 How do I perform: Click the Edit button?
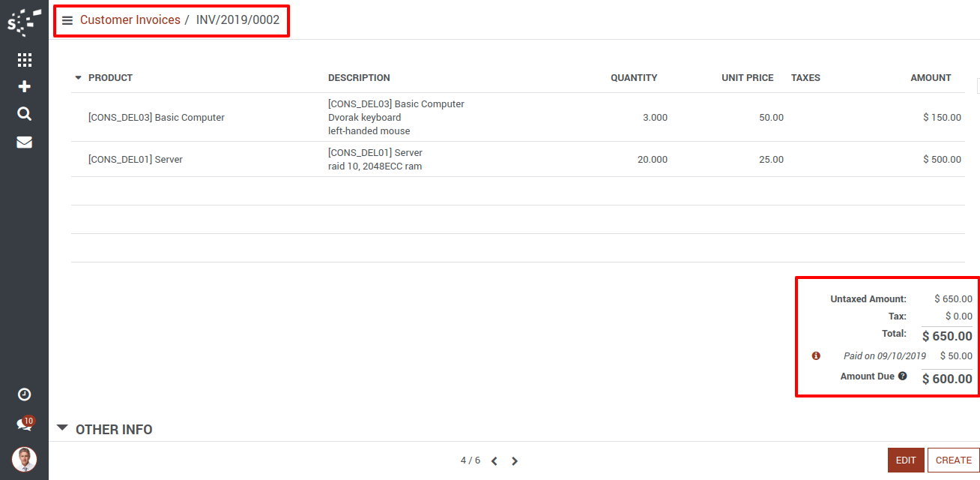(x=906, y=460)
